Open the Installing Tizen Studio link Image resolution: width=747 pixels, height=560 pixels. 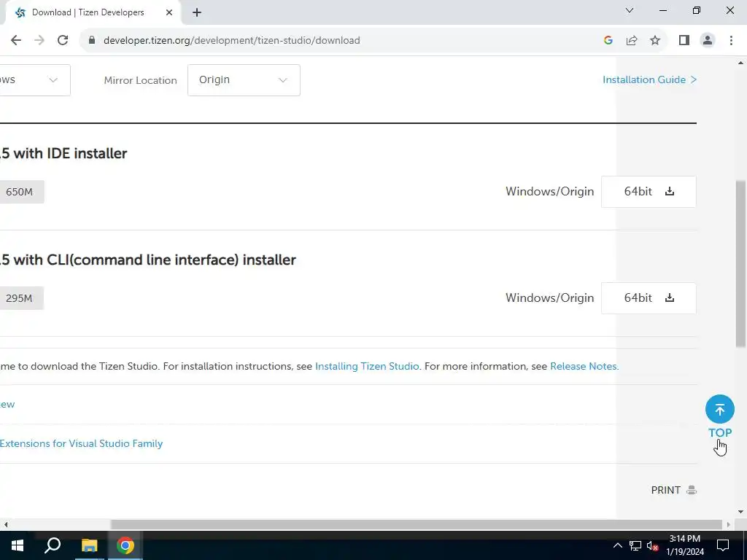(x=367, y=366)
